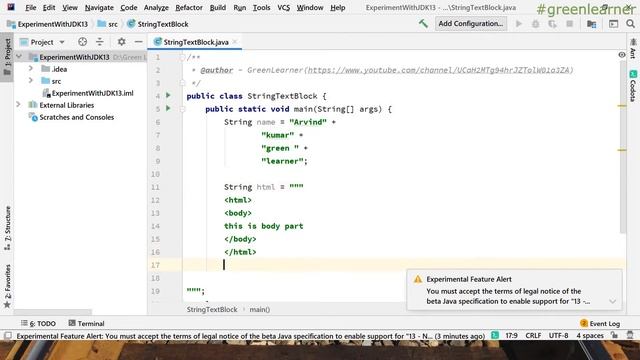The height and width of the screenshot is (360, 640).
Task: Fold the main method at line 5
Action: pos(183,109)
